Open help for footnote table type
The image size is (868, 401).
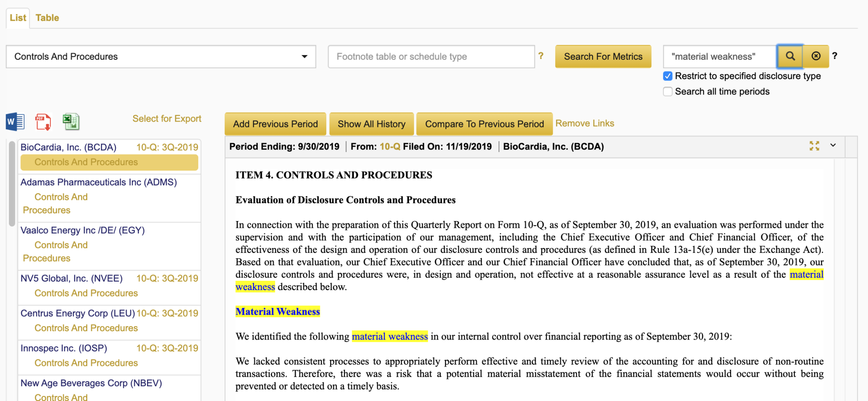pos(541,56)
